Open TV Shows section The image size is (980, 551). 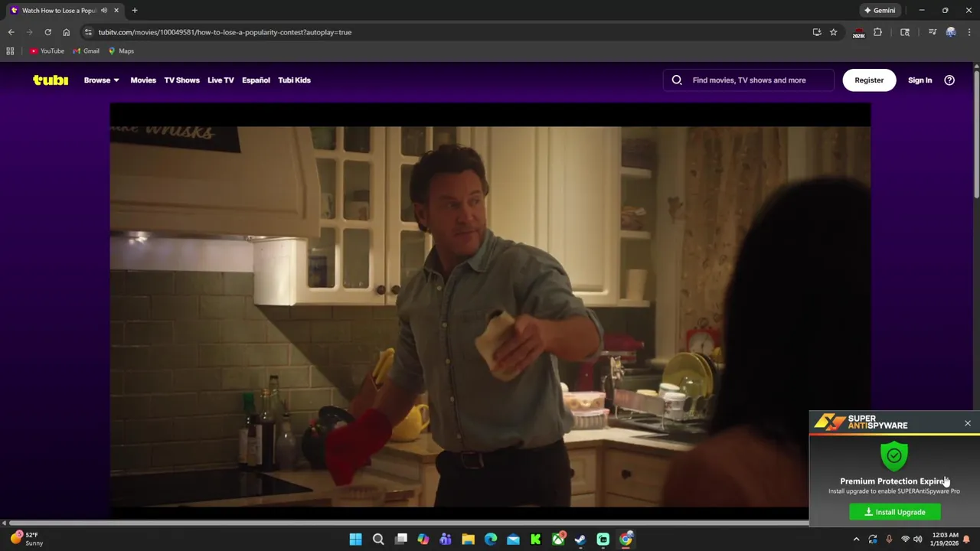(x=181, y=80)
